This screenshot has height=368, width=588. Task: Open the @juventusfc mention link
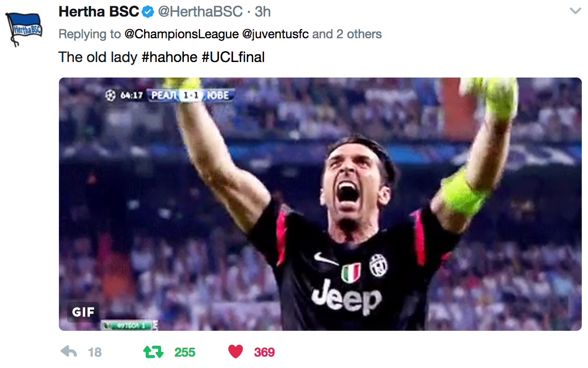pos(275,34)
